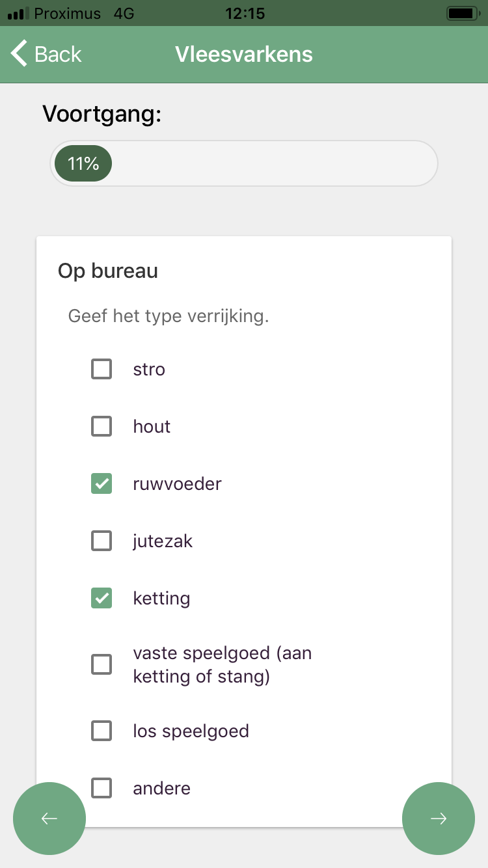Select vaste speelgoed (aan ketting of stang)
This screenshot has width=488, height=868.
(102, 664)
